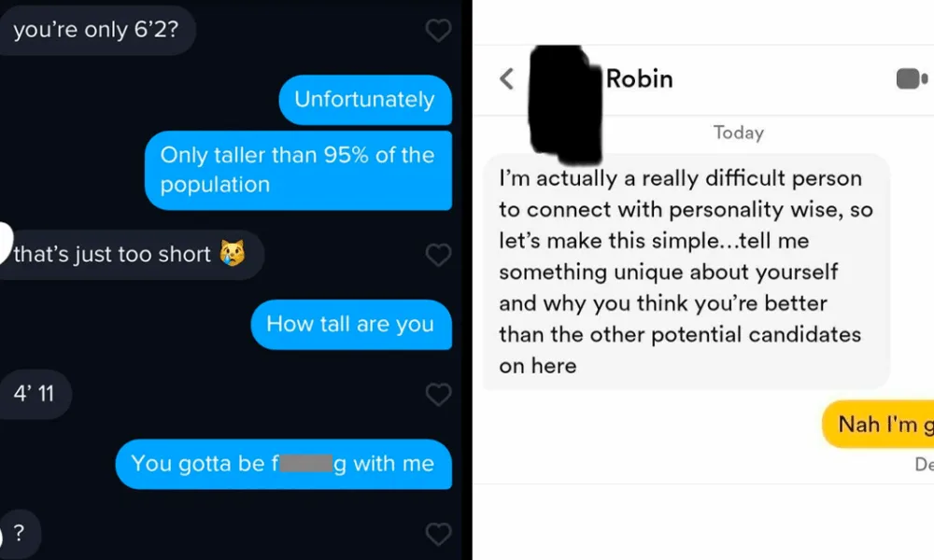Tap the "?" gray message bubble
Viewport: 934px width, 560px height.
pos(19,534)
